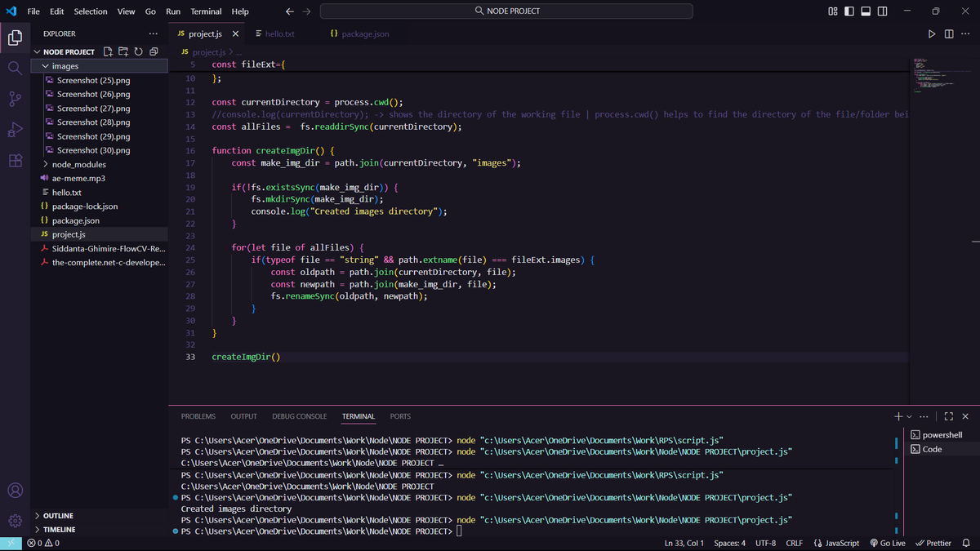Click the New File icon in Explorer
This screenshot has height=551, width=980.
109,51
